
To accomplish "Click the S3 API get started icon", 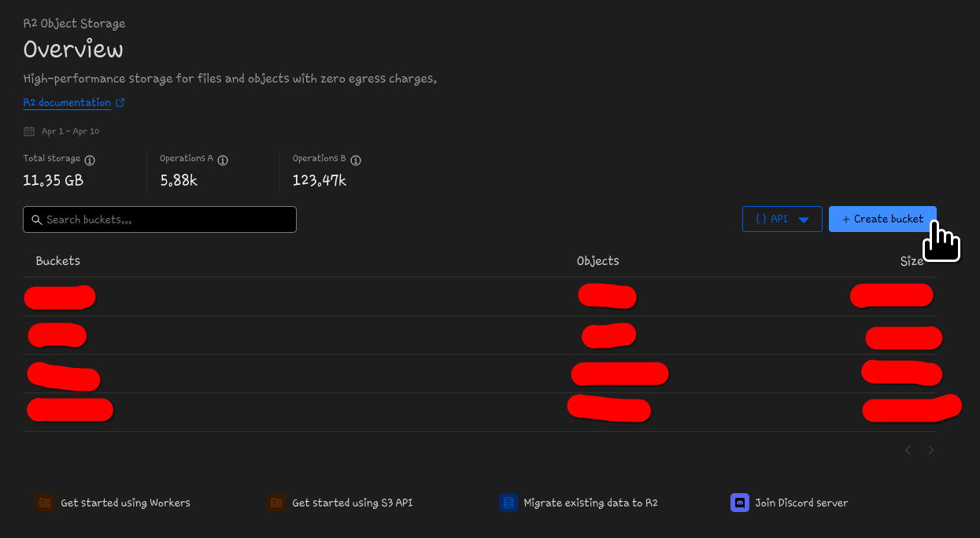I will click(276, 503).
